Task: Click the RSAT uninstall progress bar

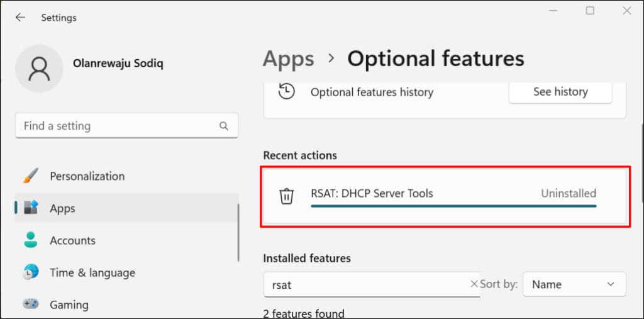Action: [x=453, y=205]
